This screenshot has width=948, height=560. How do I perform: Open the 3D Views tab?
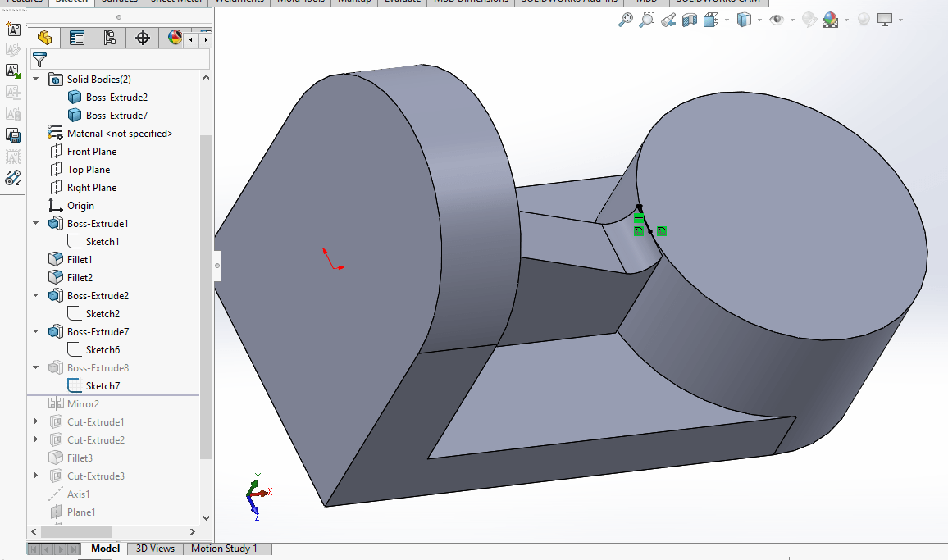155,549
